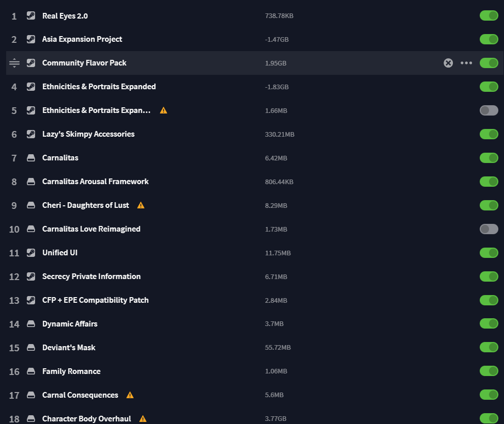The image size is (504, 424).
Task: Click the local disk icon beside Carnalitas
Action: pos(31,158)
